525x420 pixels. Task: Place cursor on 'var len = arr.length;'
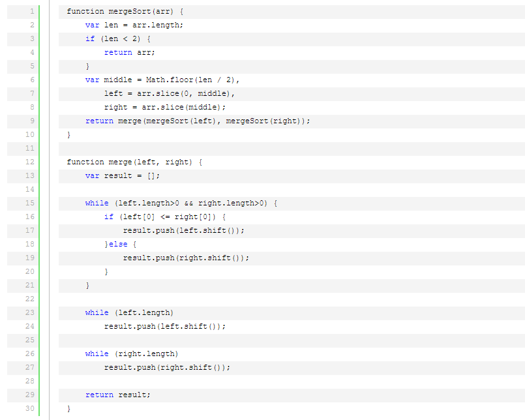[x=134, y=25]
